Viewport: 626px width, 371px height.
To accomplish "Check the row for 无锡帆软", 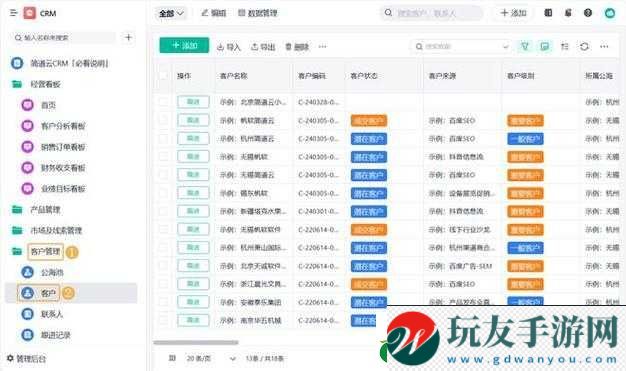I will pos(163,157).
